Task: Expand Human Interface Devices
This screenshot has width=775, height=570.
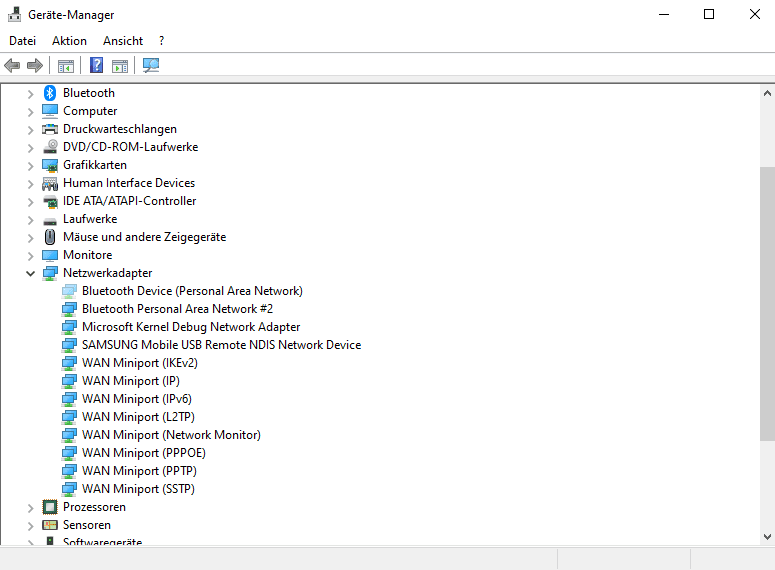Action: point(31,184)
